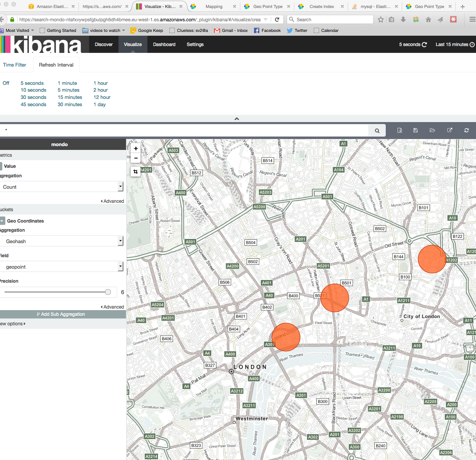Save the visualization using the disk icon
Image resolution: width=476 pixels, height=460 pixels.
(415, 131)
